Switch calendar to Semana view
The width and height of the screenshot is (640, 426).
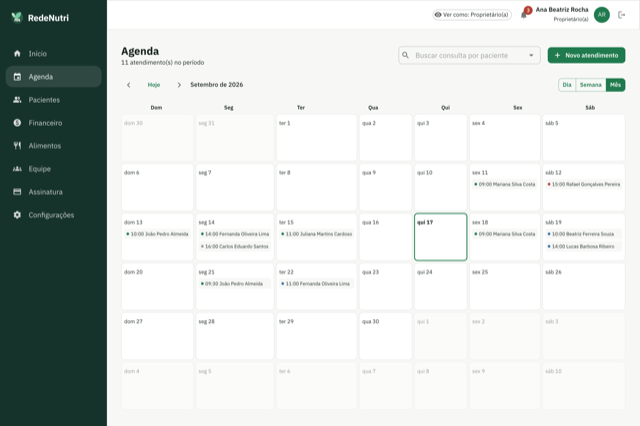pos(591,85)
